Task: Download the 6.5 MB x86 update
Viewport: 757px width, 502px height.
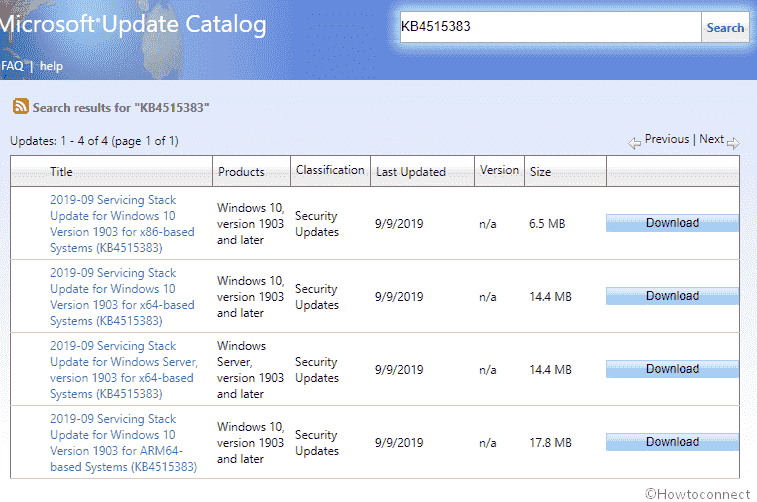Action: [672, 223]
